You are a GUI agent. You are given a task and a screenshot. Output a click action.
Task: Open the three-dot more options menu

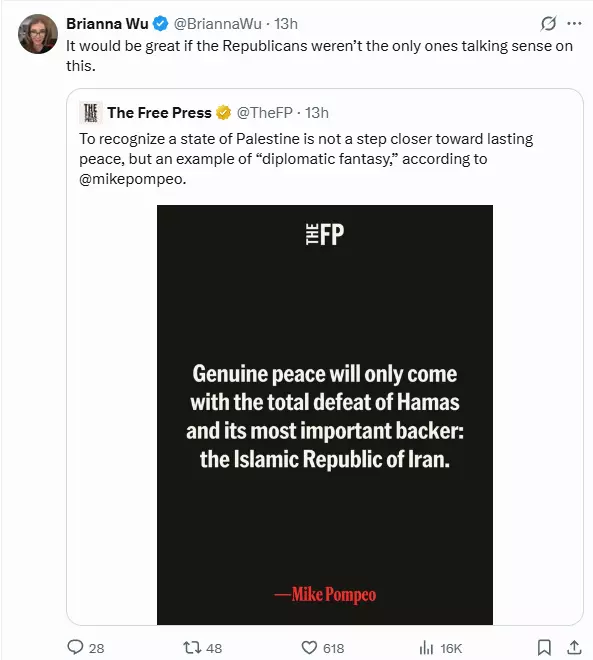coord(574,24)
